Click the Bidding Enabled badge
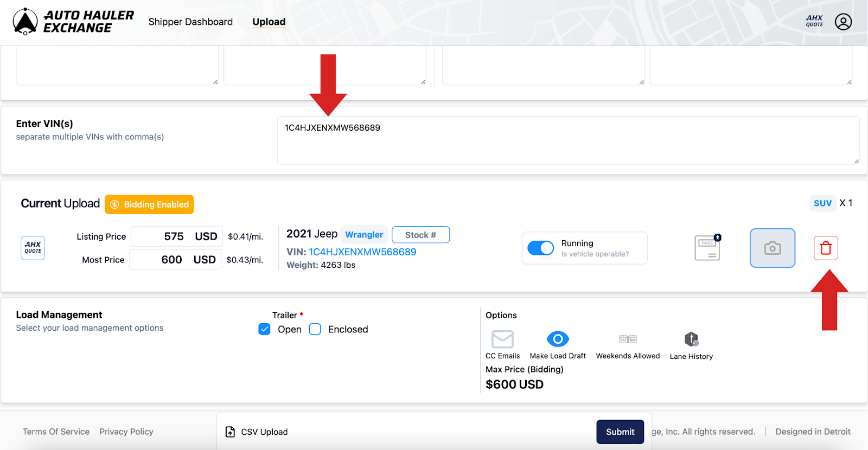 coord(149,204)
